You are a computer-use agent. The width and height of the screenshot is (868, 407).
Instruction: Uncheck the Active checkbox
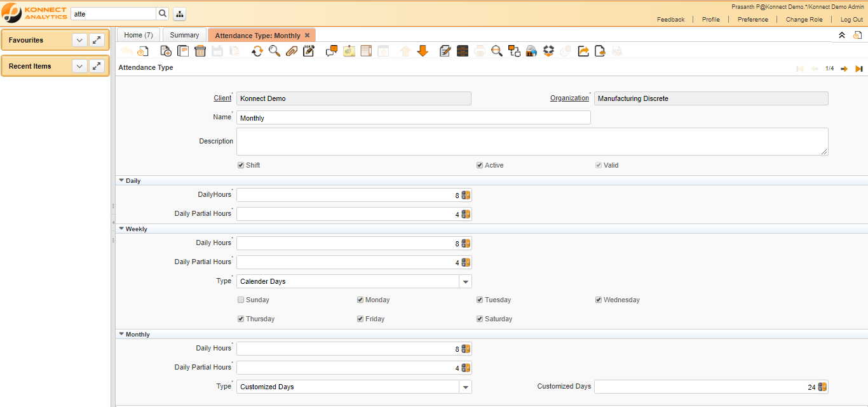pos(480,165)
